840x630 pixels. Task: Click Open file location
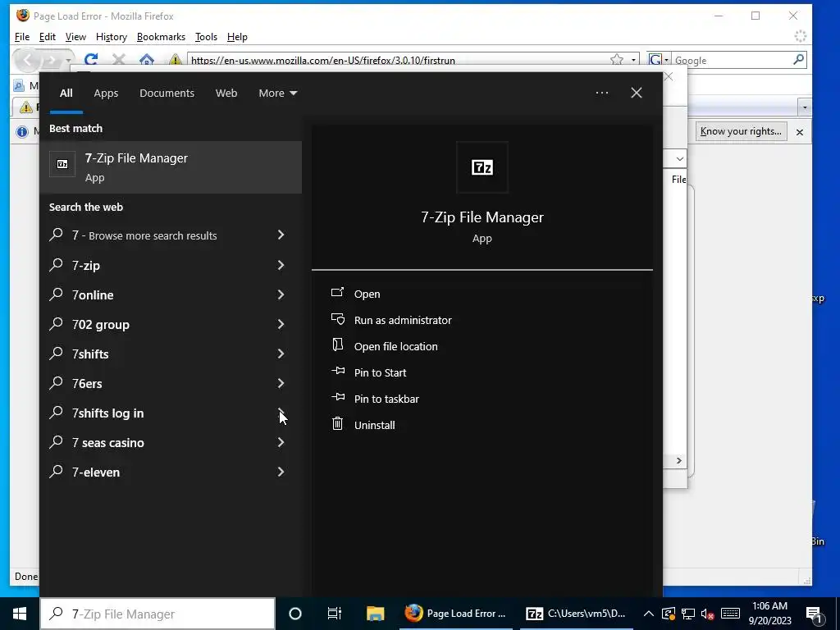pyautogui.click(x=396, y=347)
